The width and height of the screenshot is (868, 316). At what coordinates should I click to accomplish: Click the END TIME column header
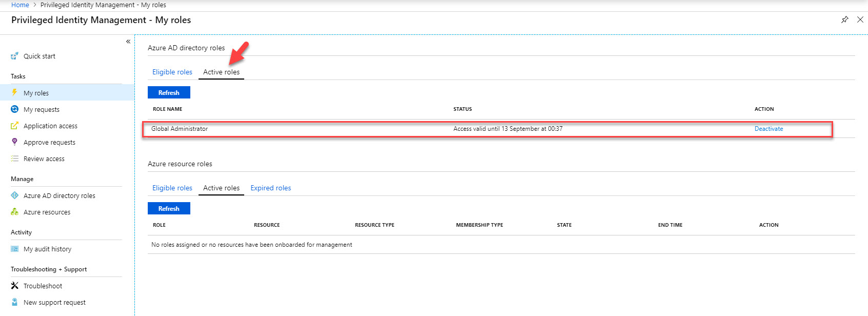click(670, 225)
